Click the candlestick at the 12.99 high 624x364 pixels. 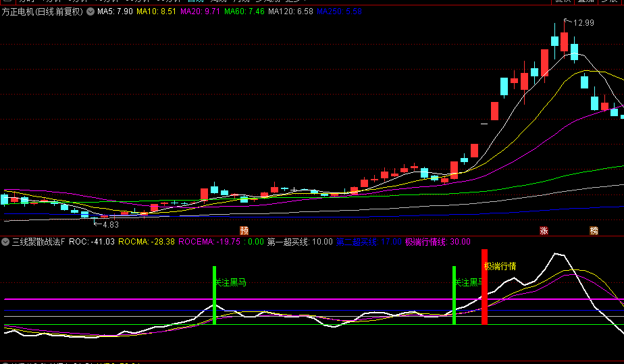point(565,42)
